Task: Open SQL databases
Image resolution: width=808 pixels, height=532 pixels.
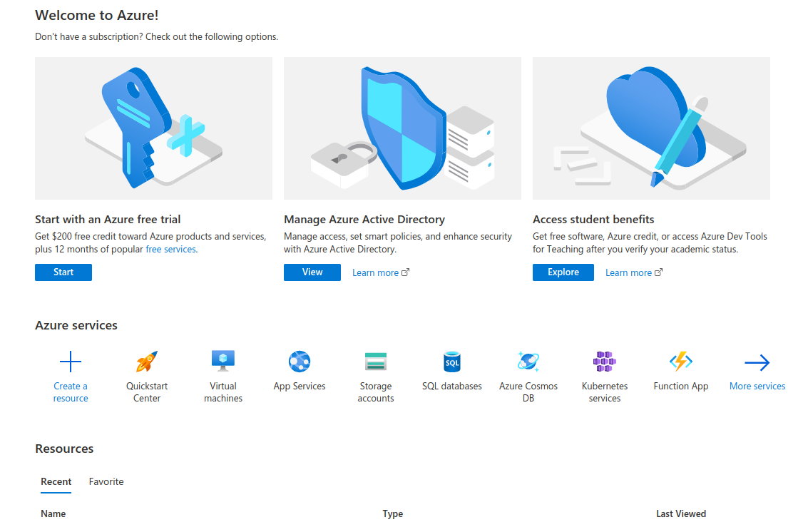Action: pos(452,362)
